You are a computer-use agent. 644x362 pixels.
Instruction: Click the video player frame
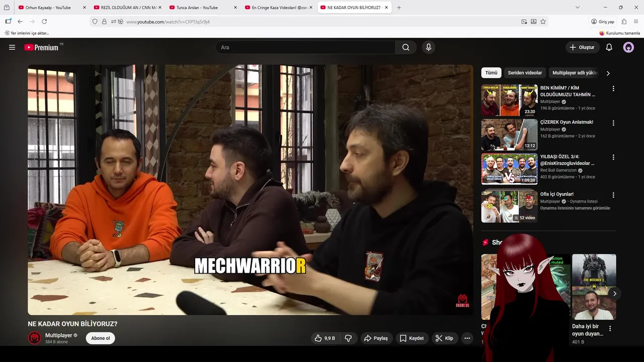251,190
